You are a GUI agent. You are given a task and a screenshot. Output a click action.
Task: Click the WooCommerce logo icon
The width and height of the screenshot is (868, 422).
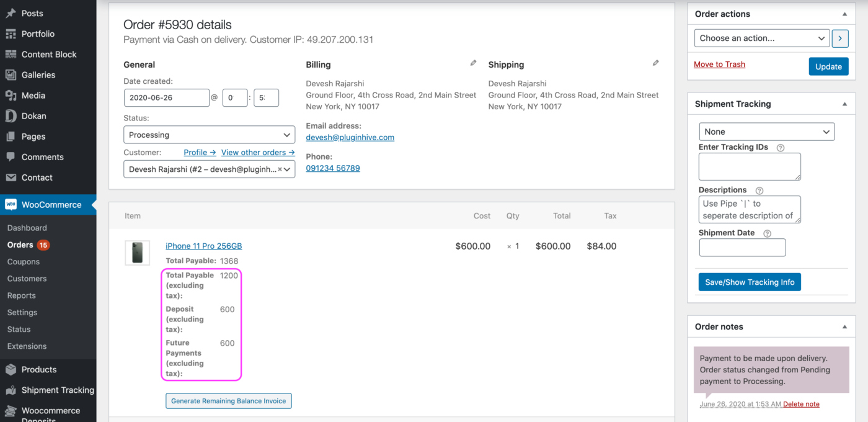tap(11, 204)
